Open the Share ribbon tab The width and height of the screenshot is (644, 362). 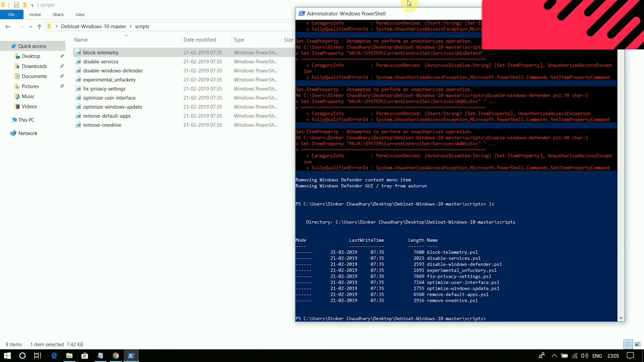pyautogui.click(x=58, y=15)
